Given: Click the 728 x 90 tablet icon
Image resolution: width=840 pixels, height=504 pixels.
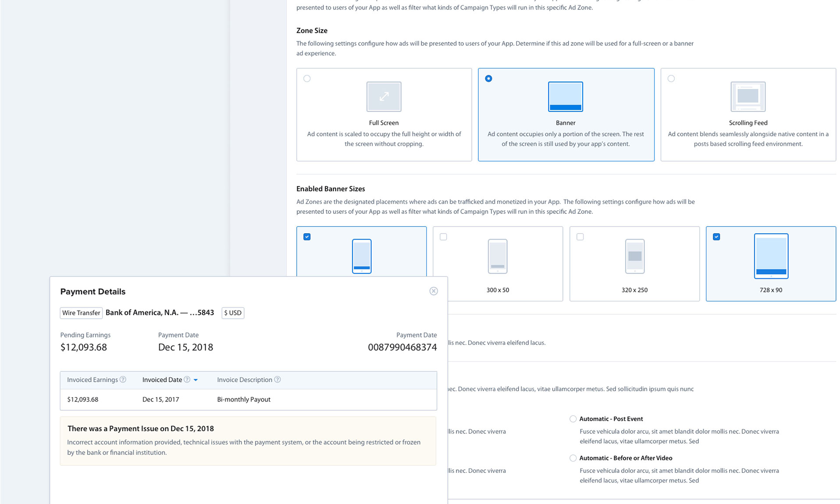Looking at the screenshot, I should (771, 256).
